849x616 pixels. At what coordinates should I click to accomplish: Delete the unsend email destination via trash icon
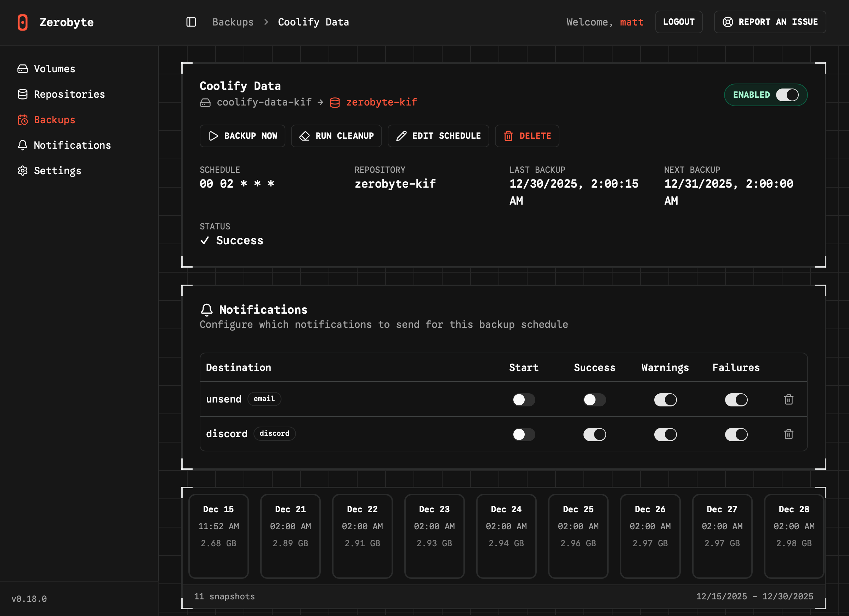[x=789, y=399]
